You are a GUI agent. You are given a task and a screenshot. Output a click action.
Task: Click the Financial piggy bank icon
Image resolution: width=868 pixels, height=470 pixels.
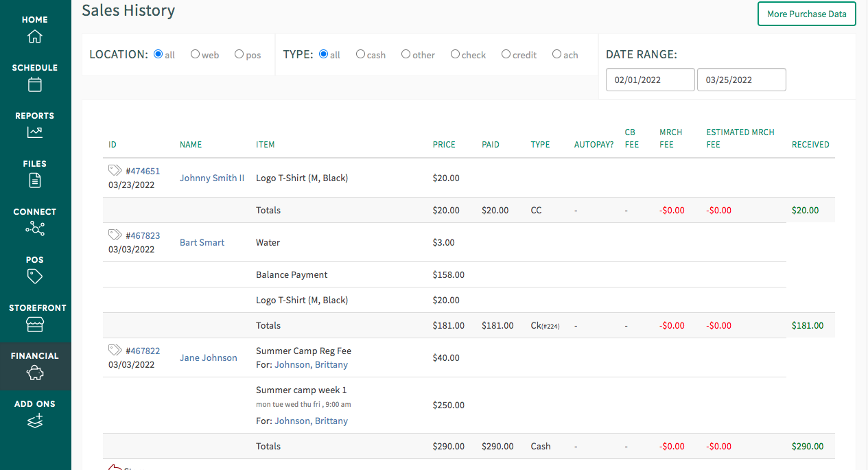[x=34, y=373]
